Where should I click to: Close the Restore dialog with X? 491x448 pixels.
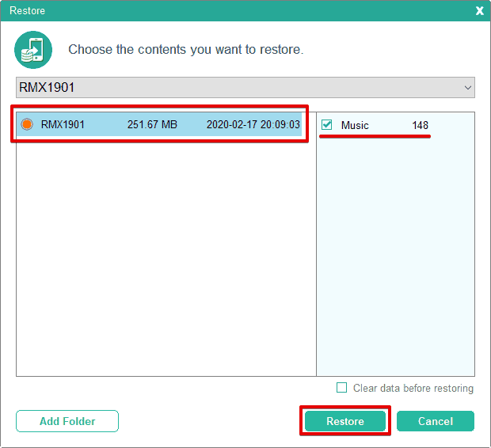point(479,11)
